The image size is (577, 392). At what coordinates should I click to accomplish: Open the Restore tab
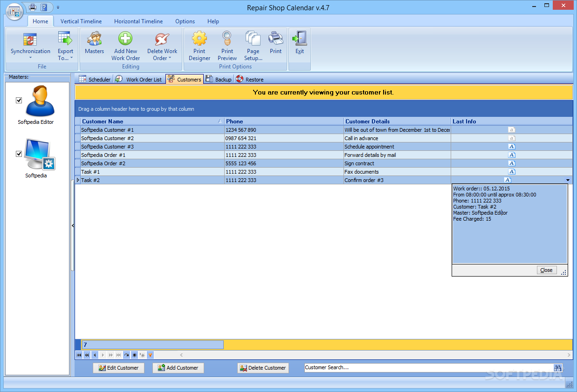pos(250,80)
